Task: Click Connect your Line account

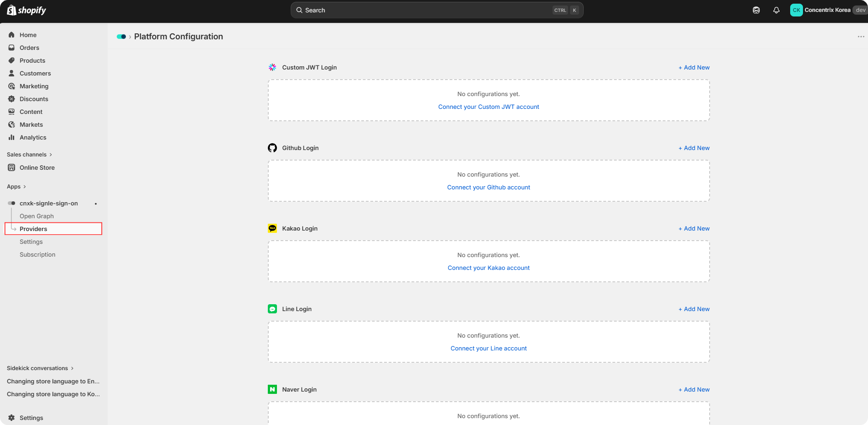Action: tap(488, 348)
